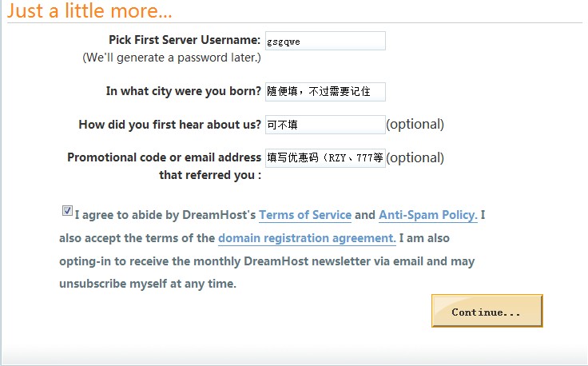Select the 'How did you first hear' field

(x=325, y=125)
